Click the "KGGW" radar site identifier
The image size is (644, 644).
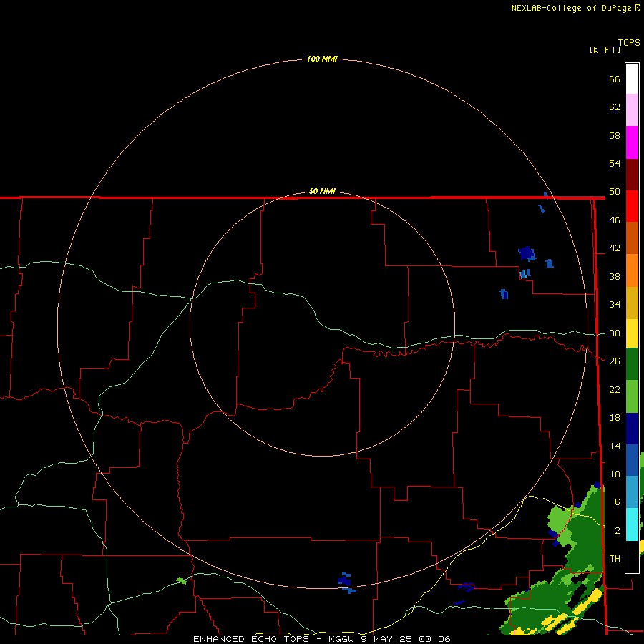(342, 639)
